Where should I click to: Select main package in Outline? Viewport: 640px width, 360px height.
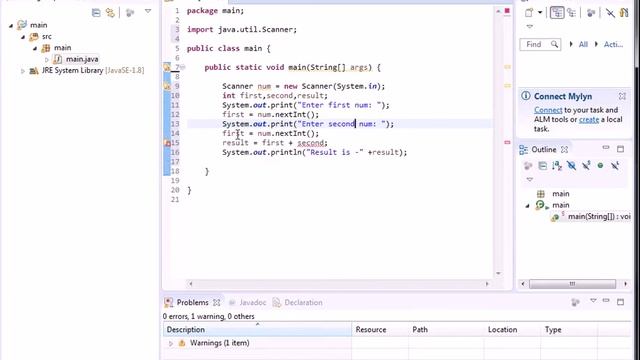[561, 194]
